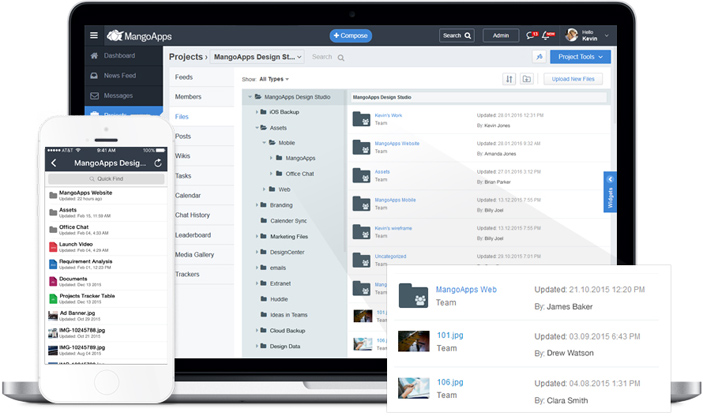Select Huddle folder in tree
The height and width of the screenshot is (416, 703).
pos(279,299)
